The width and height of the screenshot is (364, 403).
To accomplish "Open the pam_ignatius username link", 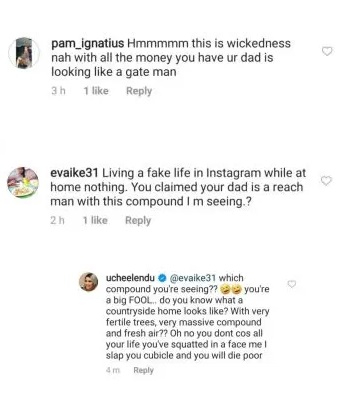I will pyautogui.click(x=88, y=43).
